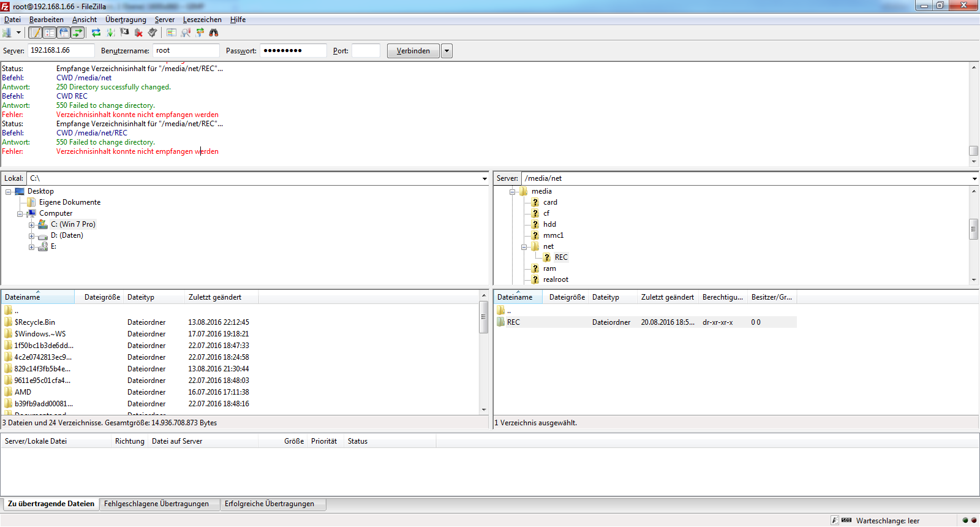
Task: Switch to the Fehlgeschlagene Übertragungen tab
Action: tap(156, 504)
